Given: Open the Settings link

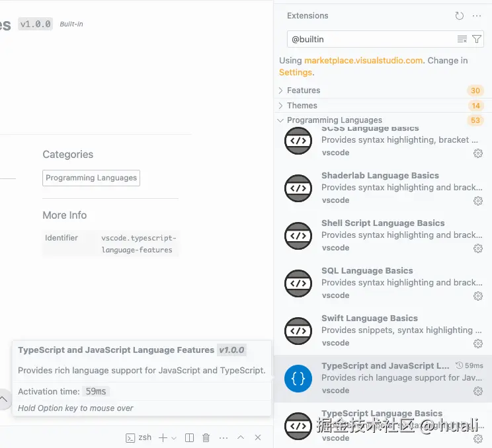Looking at the screenshot, I should [x=295, y=73].
